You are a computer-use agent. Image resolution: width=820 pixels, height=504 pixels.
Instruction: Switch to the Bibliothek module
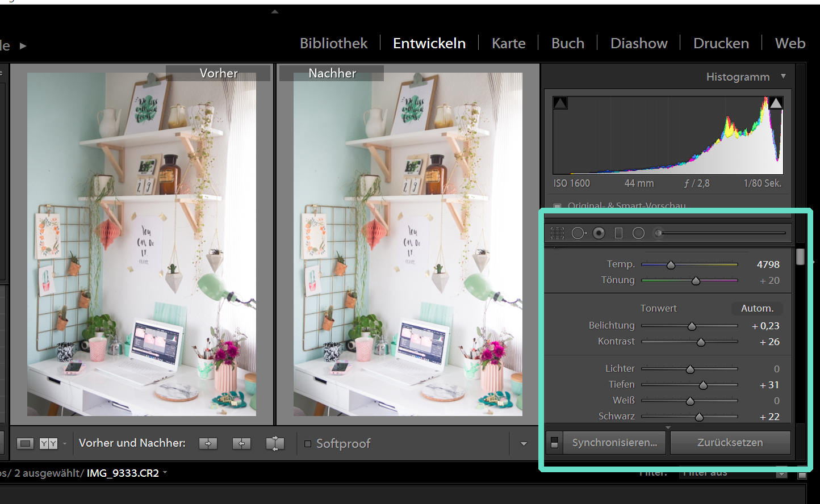coord(333,44)
